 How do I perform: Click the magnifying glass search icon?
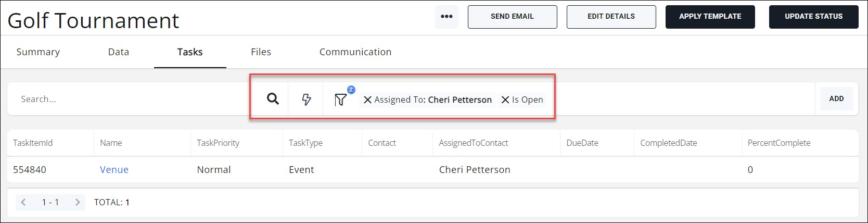[273, 99]
